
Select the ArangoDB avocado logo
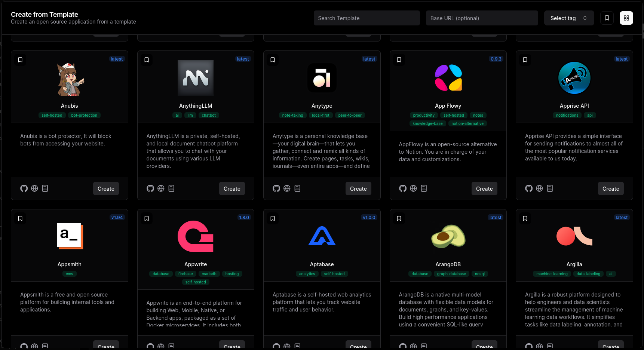[x=448, y=236]
